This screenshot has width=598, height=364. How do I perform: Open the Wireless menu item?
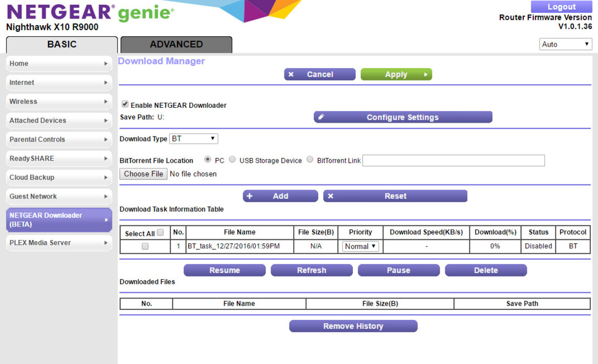(x=59, y=101)
